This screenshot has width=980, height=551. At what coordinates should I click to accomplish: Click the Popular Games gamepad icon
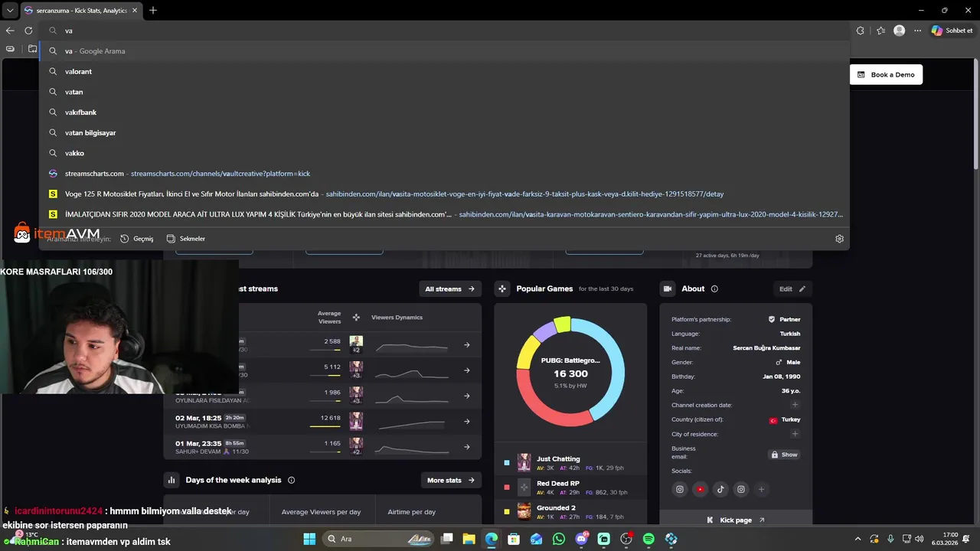tap(502, 289)
